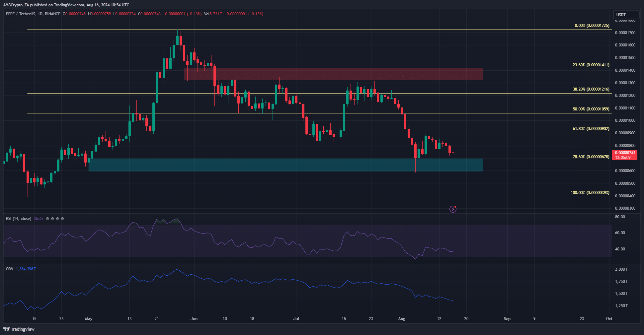Click the RSI 40.00 scale label
This screenshot has height=335, width=644.
pos(620,249)
